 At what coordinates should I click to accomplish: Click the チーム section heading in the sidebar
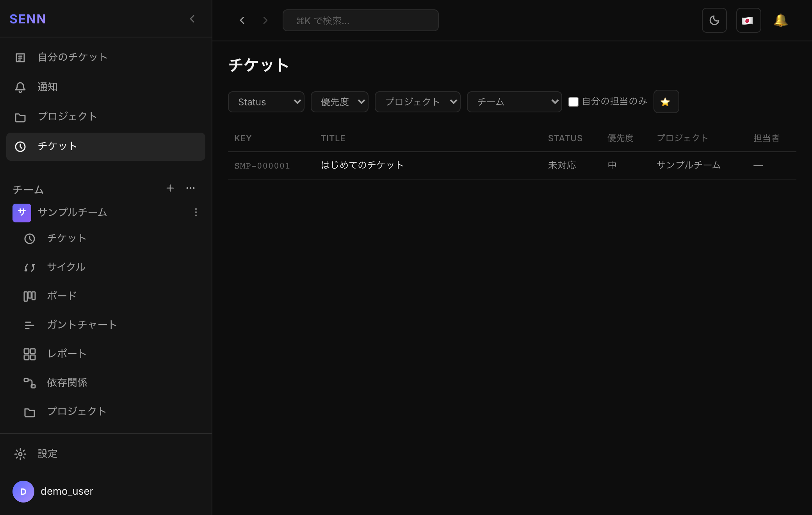(28, 190)
